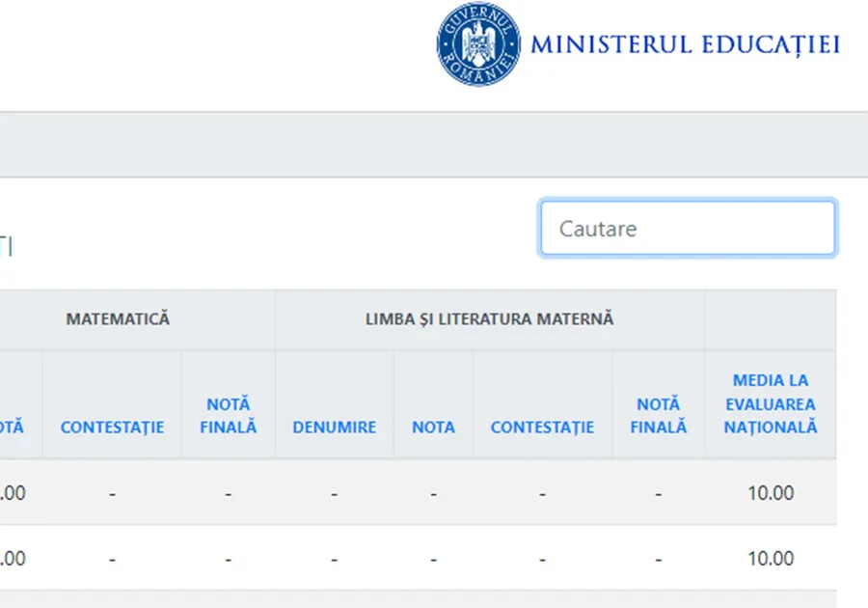868x608 pixels.
Task: Click first row's Matematică Notă finală cell
Action: [x=229, y=493]
